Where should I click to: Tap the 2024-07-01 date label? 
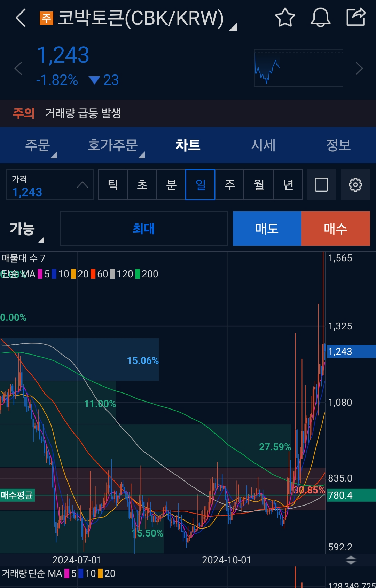tap(77, 560)
